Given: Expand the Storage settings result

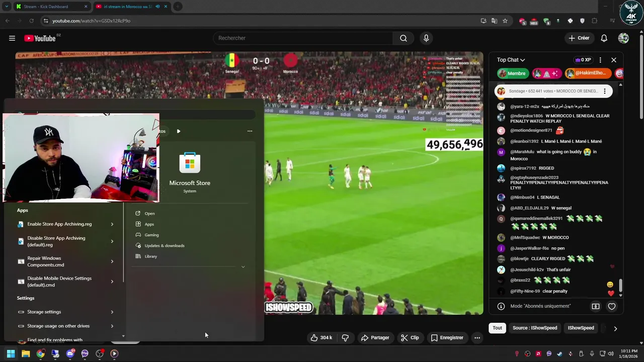Looking at the screenshot, I should point(112,312).
